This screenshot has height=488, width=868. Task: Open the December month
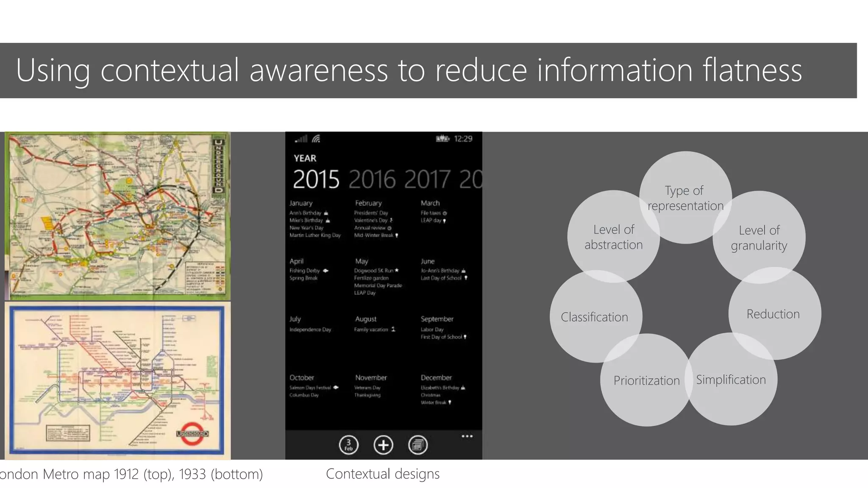pos(436,377)
